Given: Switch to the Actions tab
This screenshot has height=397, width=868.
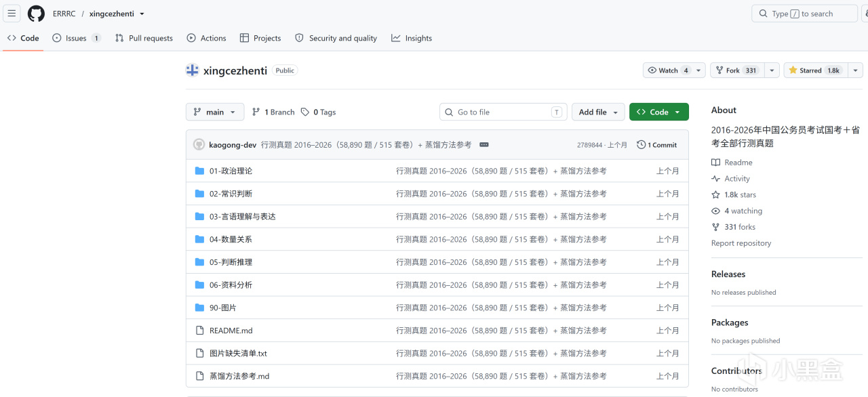Looking at the screenshot, I should (x=207, y=38).
